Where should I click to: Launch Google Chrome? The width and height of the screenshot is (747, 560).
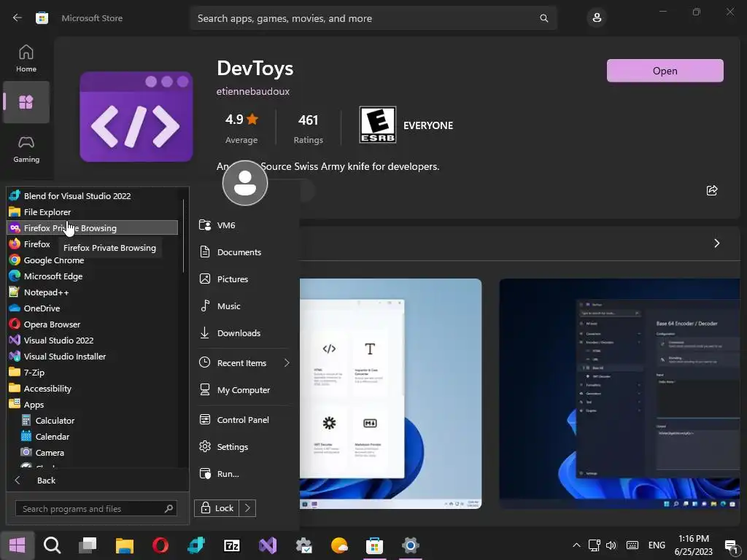click(93, 260)
